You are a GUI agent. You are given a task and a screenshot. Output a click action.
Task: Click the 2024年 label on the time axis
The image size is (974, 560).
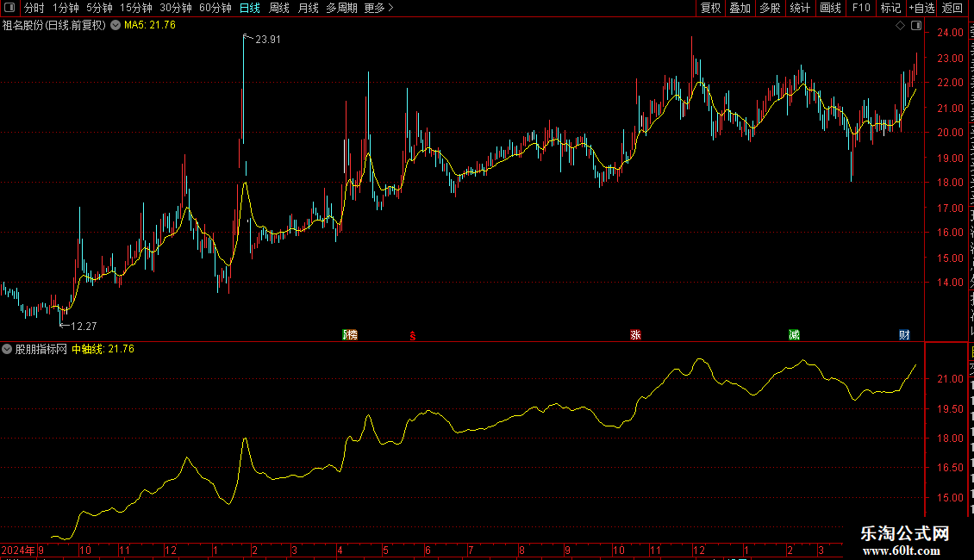[18, 550]
